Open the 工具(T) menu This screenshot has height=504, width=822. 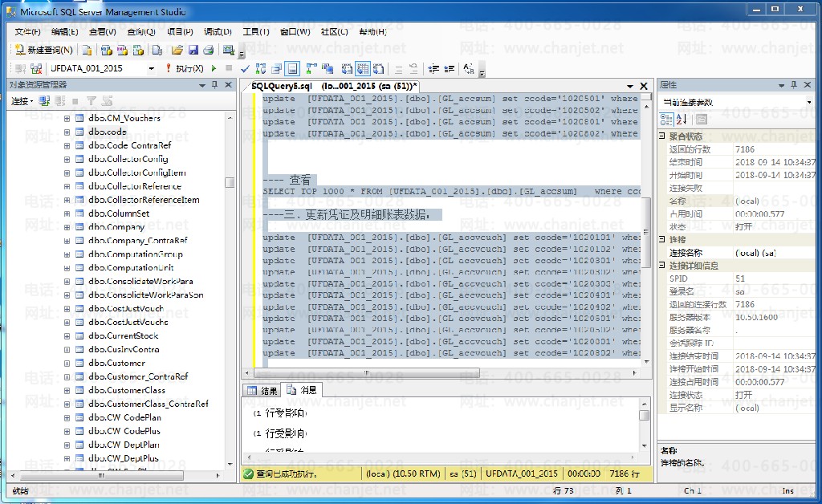point(255,32)
